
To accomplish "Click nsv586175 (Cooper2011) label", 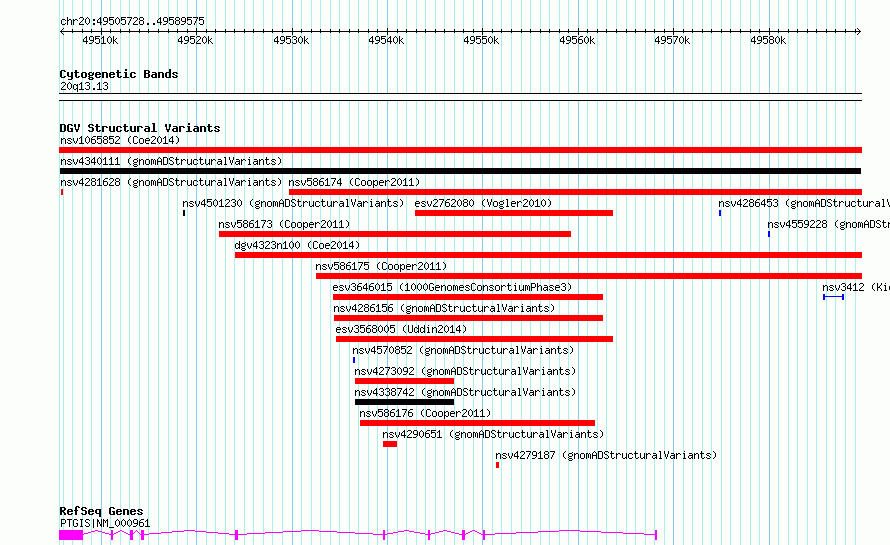I will point(381,266).
